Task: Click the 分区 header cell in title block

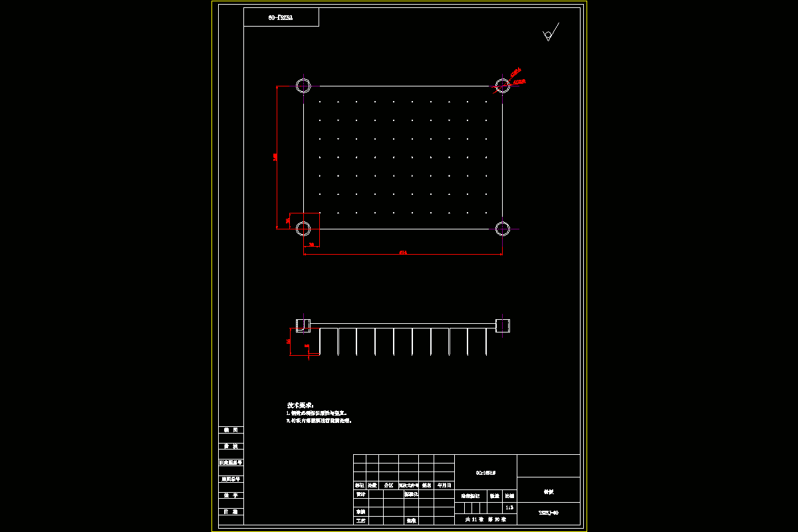Action: [x=388, y=485]
